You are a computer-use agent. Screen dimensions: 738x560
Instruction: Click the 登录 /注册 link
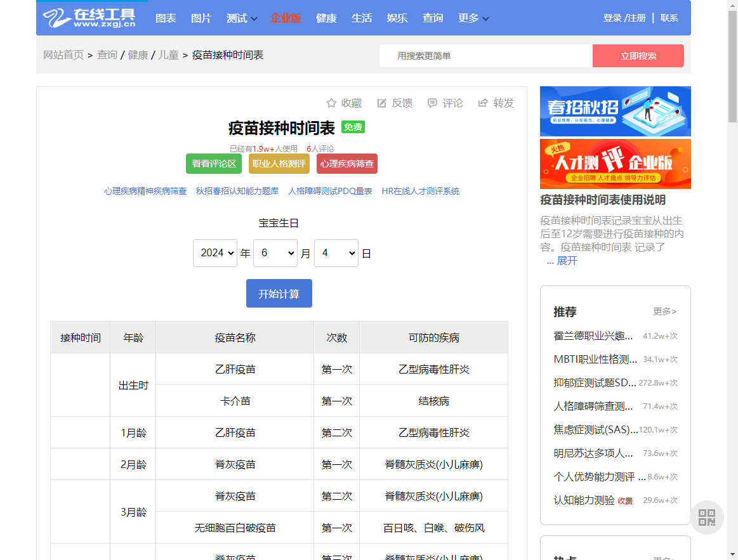pos(624,18)
